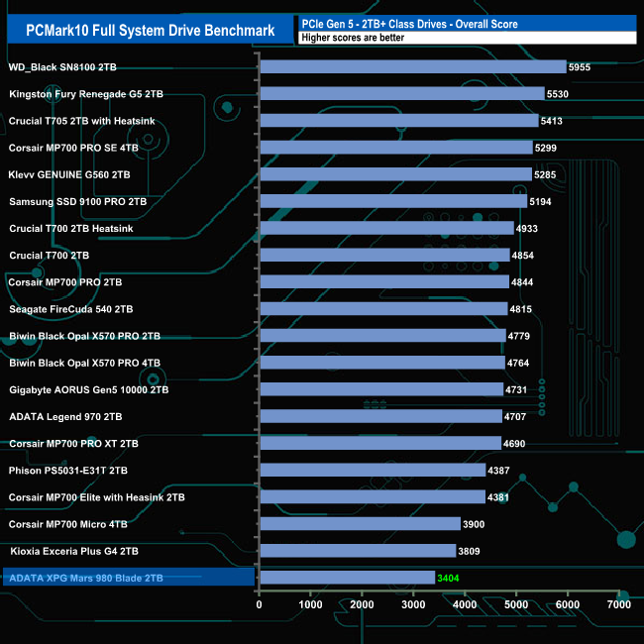Click the 4690 score value
Image resolution: width=644 pixels, height=644 pixels.
coord(514,444)
